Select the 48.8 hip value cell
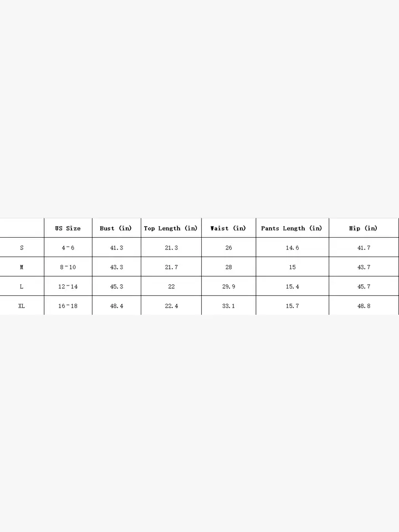The width and height of the screenshot is (399, 532). (364, 305)
